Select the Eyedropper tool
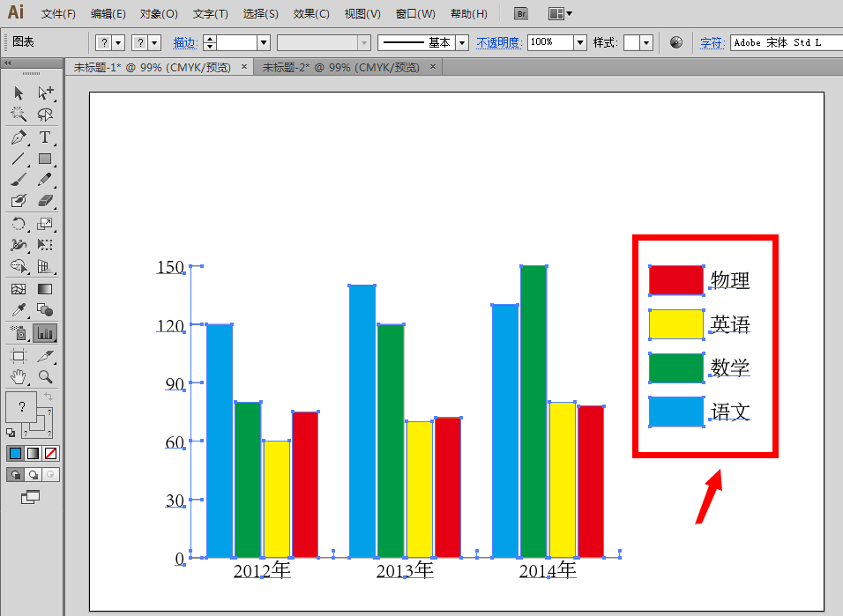The width and height of the screenshot is (843, 616). click(19, 310)
